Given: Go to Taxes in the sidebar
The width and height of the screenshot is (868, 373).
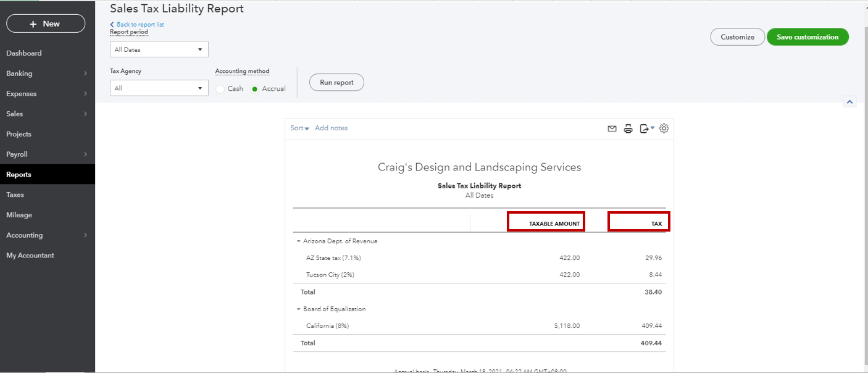Looking at the screenshot, I should (x=15, y=195).
